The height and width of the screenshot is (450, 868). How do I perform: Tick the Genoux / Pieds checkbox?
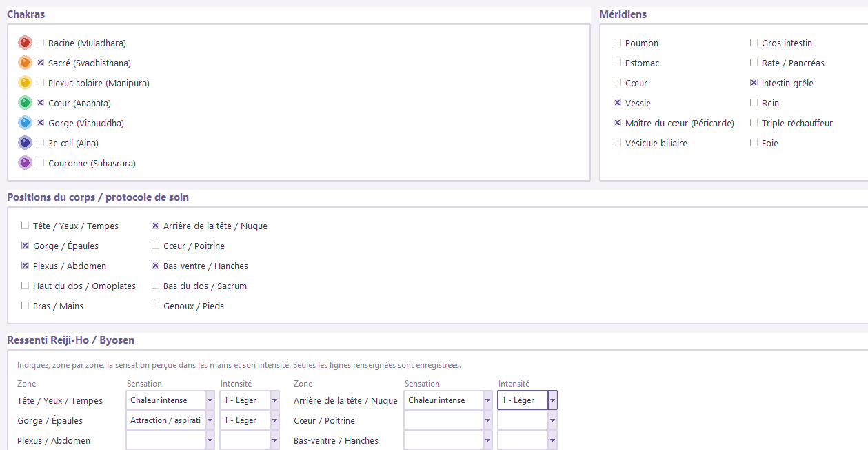click(156, 306)
